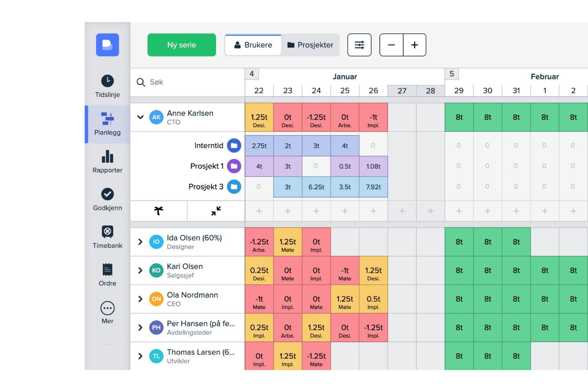
Task: Expand Ida Olsen's row
Action: tap(140, 242)
